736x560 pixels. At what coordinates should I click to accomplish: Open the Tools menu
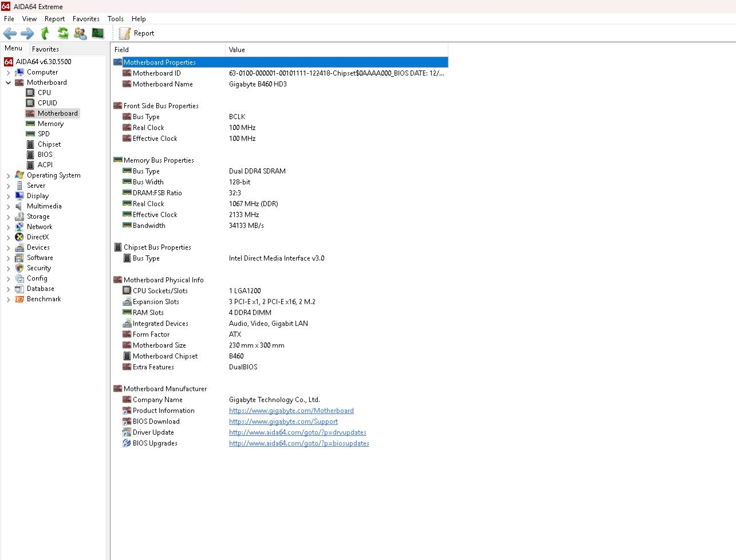point(116,19)
